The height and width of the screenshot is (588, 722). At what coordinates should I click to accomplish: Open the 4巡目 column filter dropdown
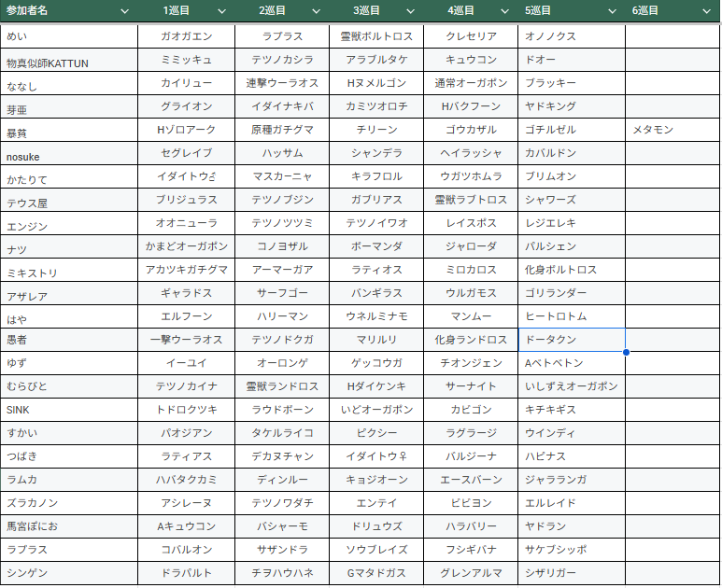pyautogui.click(x=504, y=11)
